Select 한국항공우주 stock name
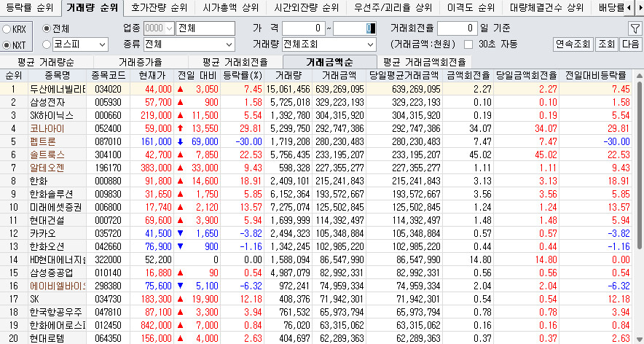644x344 pixels. pos(56,313)
